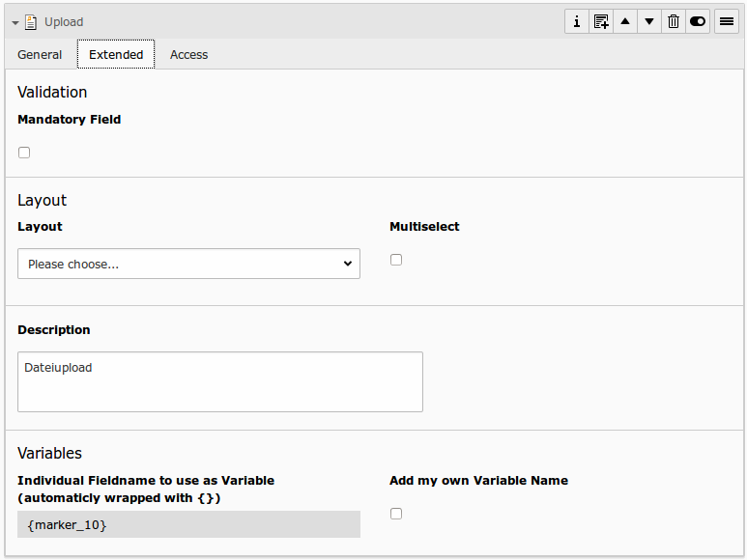Check the Multiselect checkbox
Screen dimensions: 747x560
[x=396, y=260]
